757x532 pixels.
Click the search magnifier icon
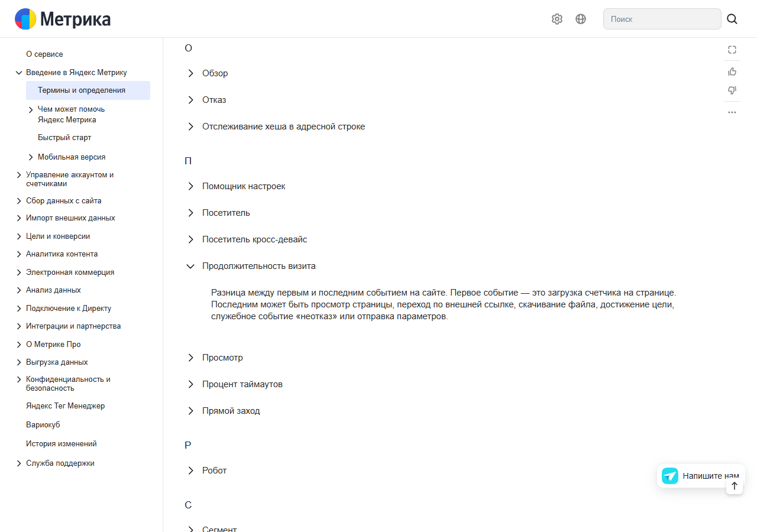click(732, 19)
